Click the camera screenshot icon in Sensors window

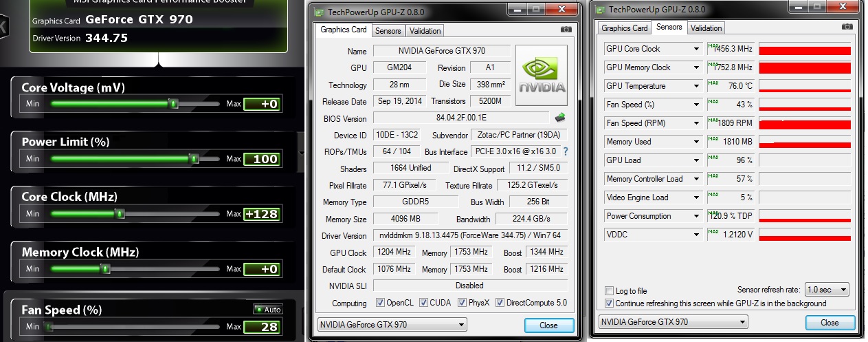[847, 27]
